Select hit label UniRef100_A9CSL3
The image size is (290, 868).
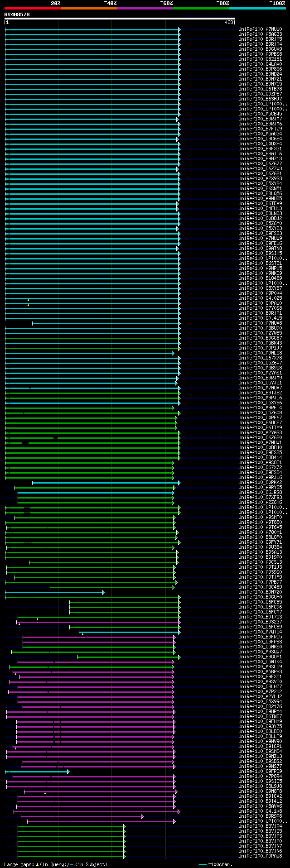tap(260, 562)
